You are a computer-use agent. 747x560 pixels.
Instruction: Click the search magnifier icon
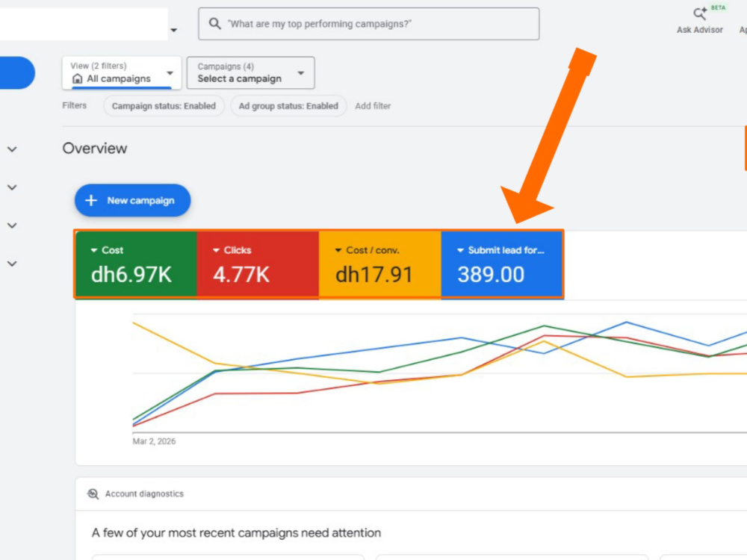[215, 23]
